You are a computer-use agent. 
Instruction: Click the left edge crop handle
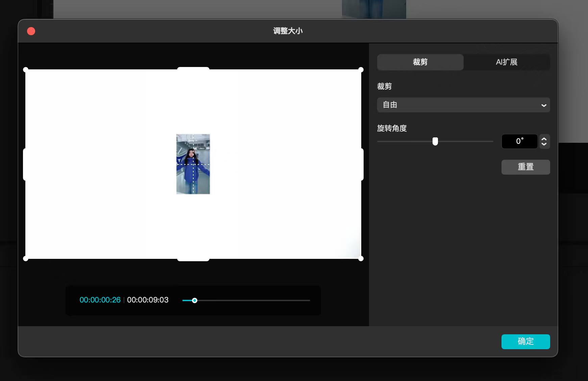25,164
